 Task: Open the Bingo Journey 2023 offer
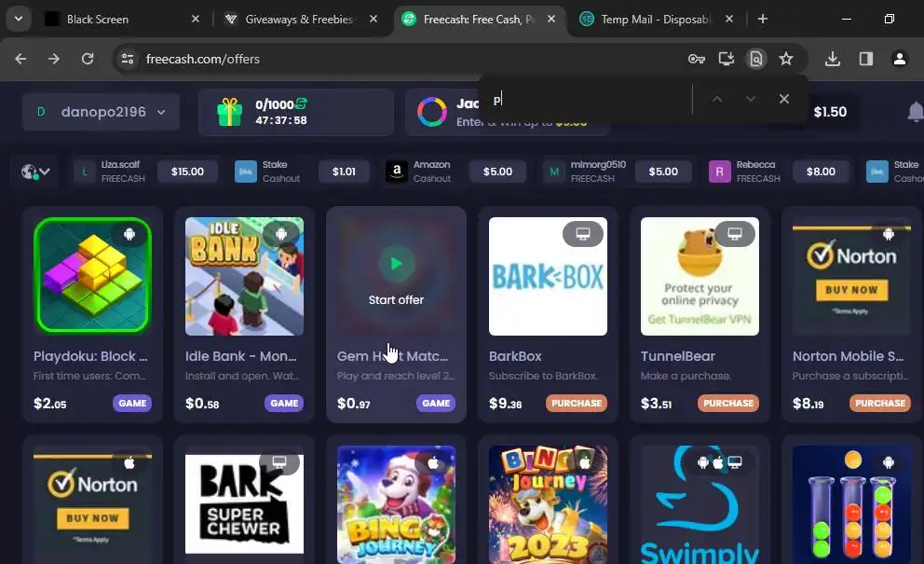[548, 504]
